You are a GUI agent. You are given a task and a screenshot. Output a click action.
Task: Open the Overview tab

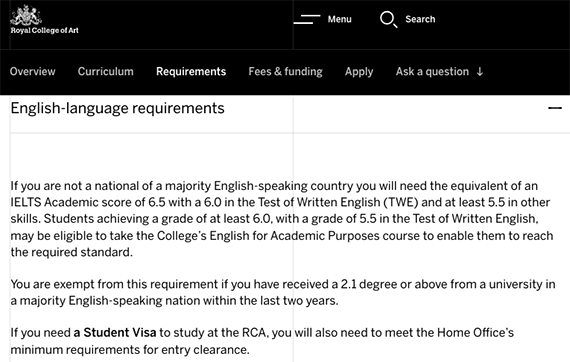(x=33, y=72)
